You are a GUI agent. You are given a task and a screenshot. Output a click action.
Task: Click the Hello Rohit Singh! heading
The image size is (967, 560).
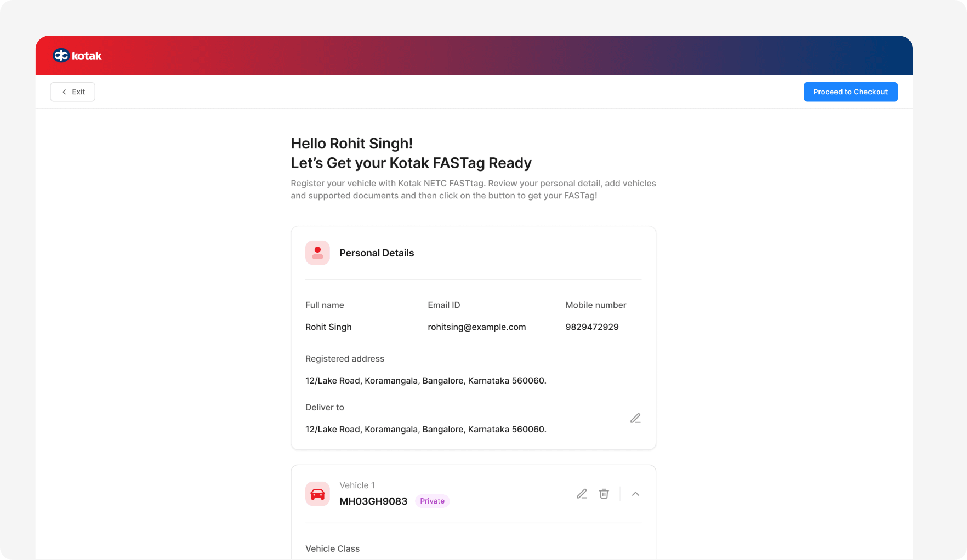(351, 144)
